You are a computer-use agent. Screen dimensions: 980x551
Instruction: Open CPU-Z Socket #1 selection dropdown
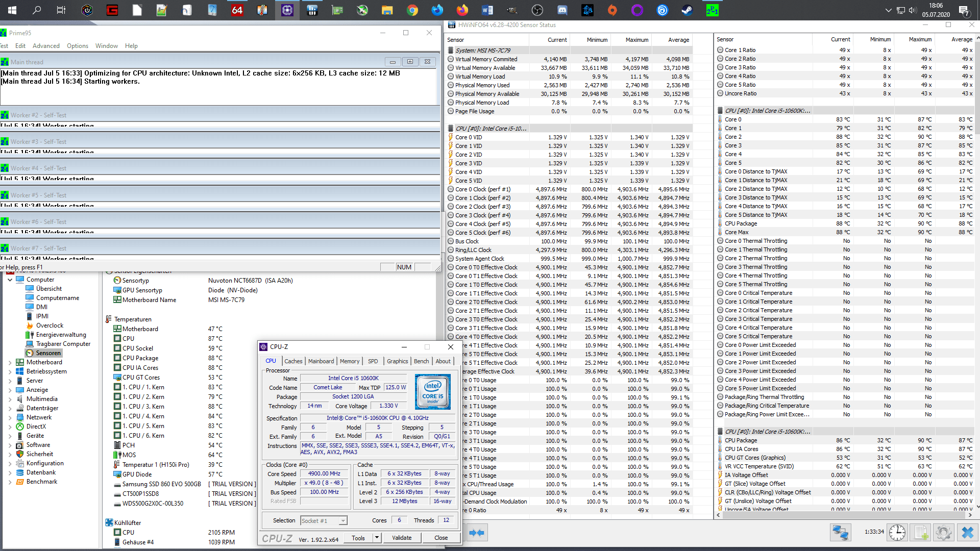point(343,520)
